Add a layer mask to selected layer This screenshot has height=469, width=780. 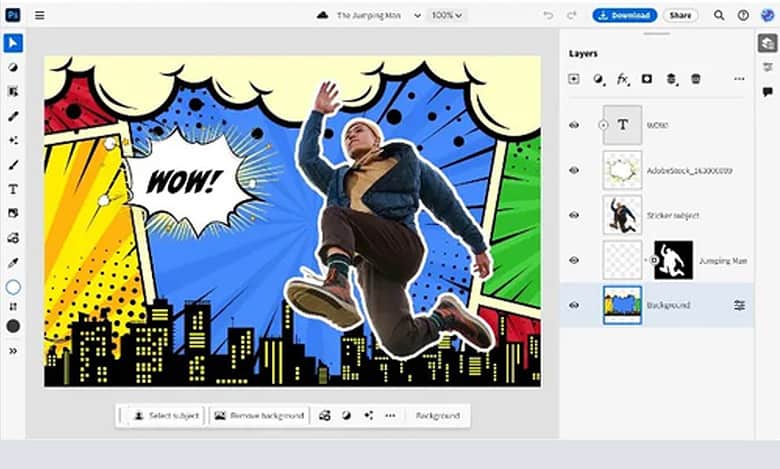pyautogui.click(x=647, y=79)
